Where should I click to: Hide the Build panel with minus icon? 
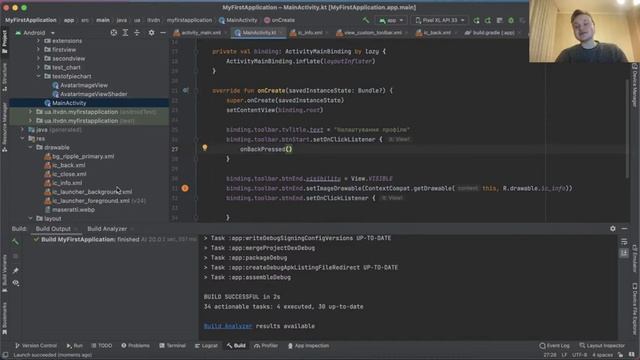[624, 229]
